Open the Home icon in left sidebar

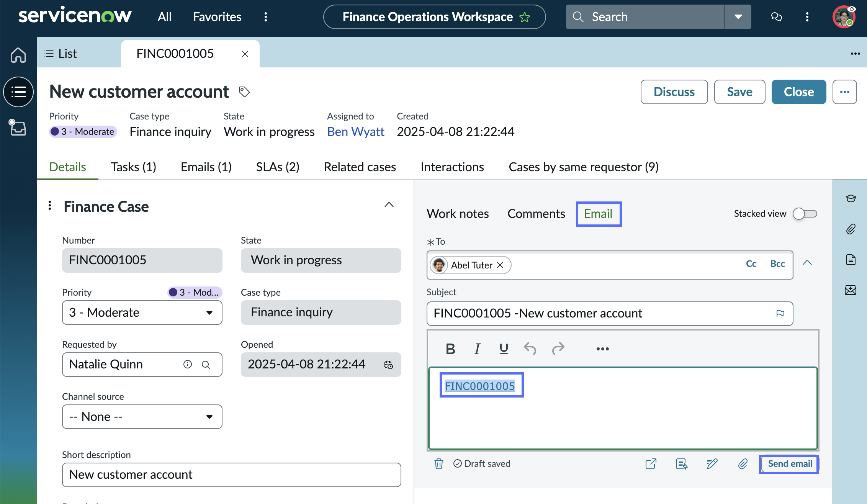(18, 55)
